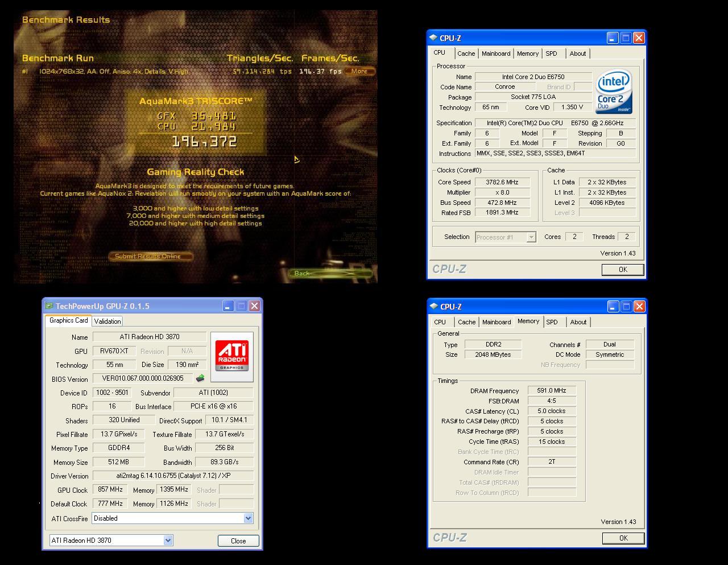Minimize the lower CPU-Z Memory window
The height and width of the screenshot is (565, 728).
click(613, 306)
